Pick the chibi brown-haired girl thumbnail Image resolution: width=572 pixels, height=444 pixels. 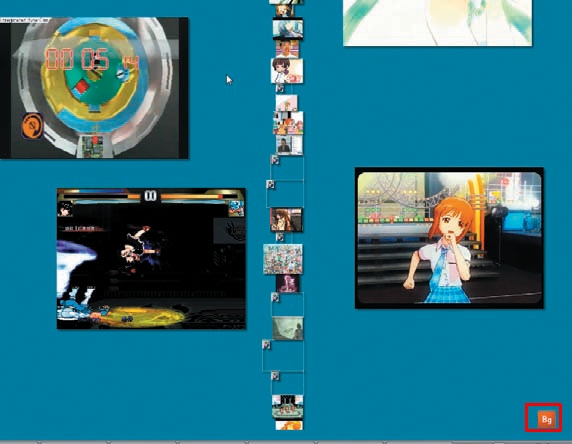(287, 71)
